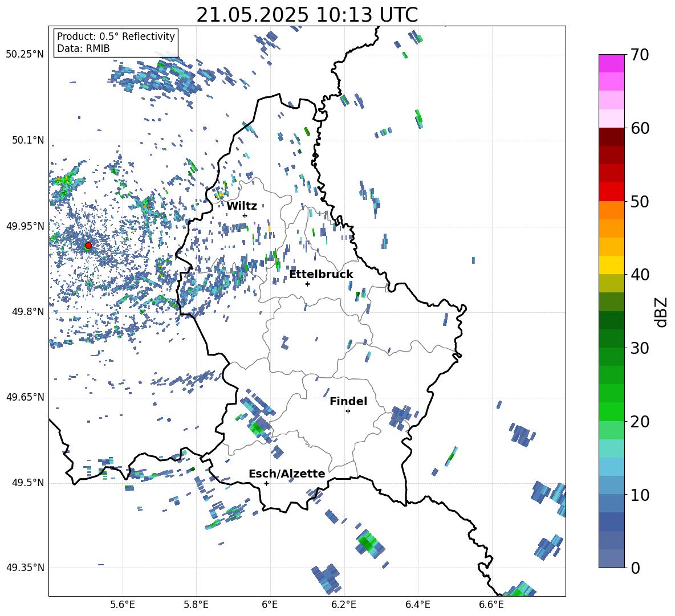The width and height of the screenshot is (675, 616).
Task: Click the Ettelbruck station cross marker
Action: point(307,284)
